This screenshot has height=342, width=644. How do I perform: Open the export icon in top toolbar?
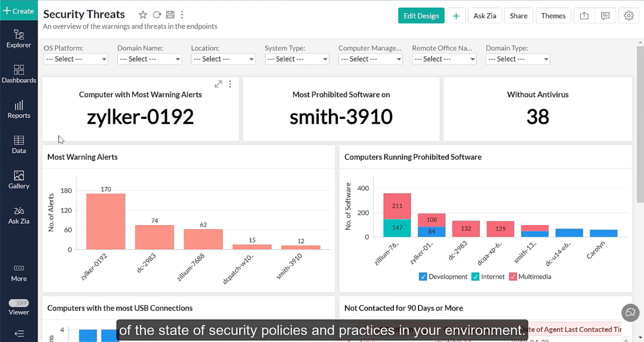pyautogui.click(x=584, y=16)
